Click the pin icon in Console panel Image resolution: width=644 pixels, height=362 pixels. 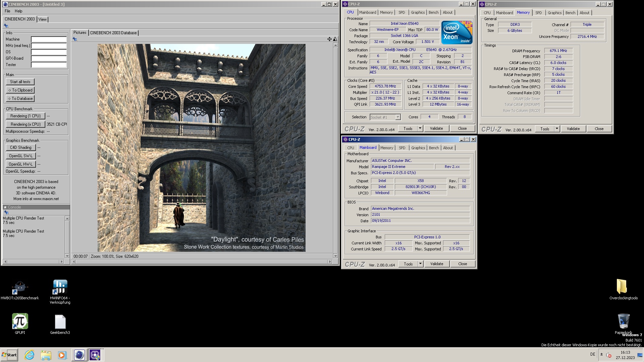click(6, 213)
